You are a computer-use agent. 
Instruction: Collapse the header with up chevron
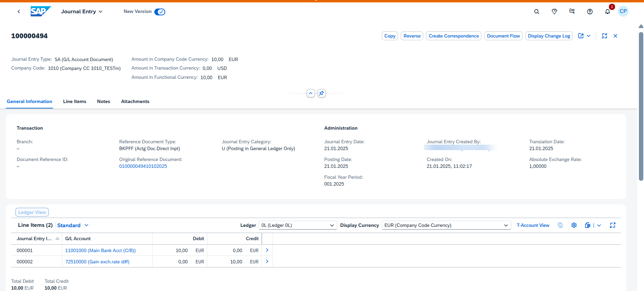click(310, 93)
